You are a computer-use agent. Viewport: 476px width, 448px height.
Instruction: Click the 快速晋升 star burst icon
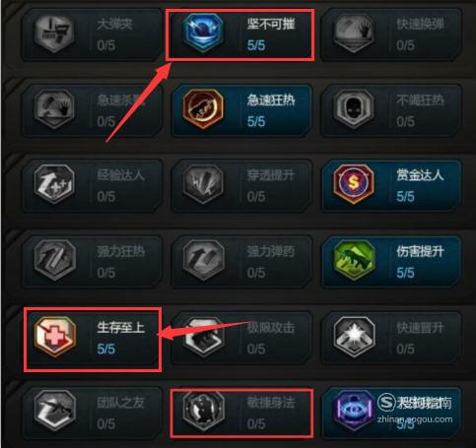354,337
